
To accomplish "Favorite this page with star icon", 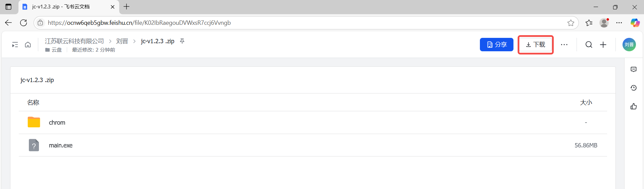I will 571,23.
